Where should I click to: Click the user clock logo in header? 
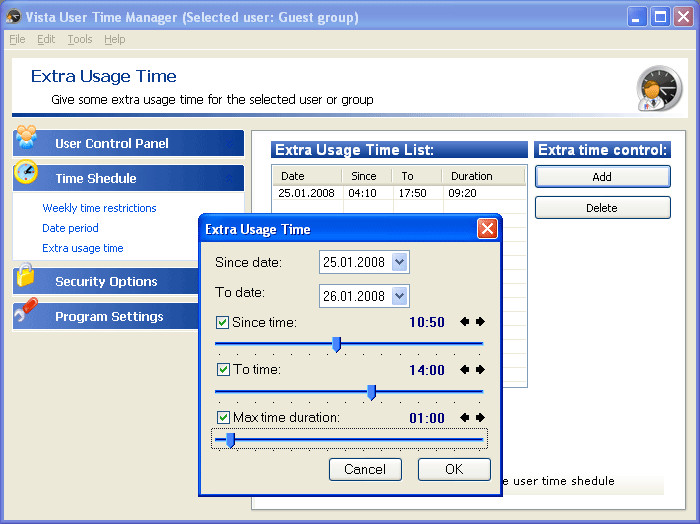coord(659,88)
